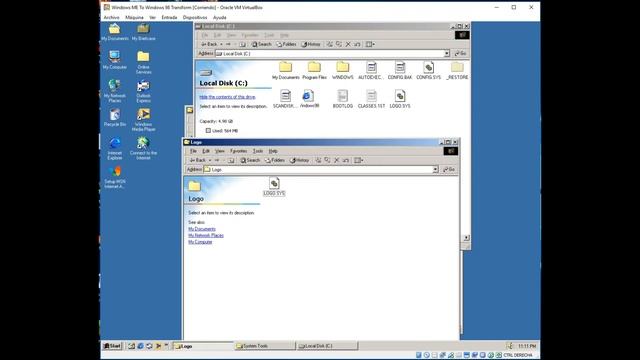Open My Computer desktop icon
640x360 pixels.
click(115, 60)
